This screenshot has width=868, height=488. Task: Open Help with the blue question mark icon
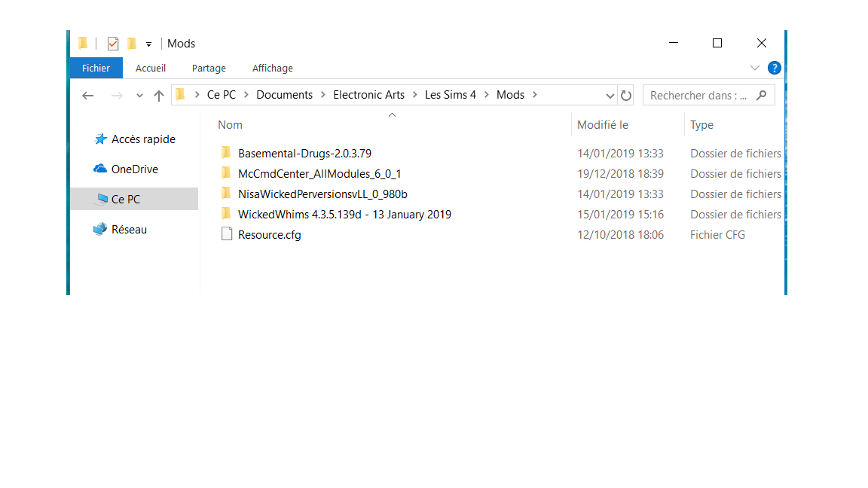775,68
